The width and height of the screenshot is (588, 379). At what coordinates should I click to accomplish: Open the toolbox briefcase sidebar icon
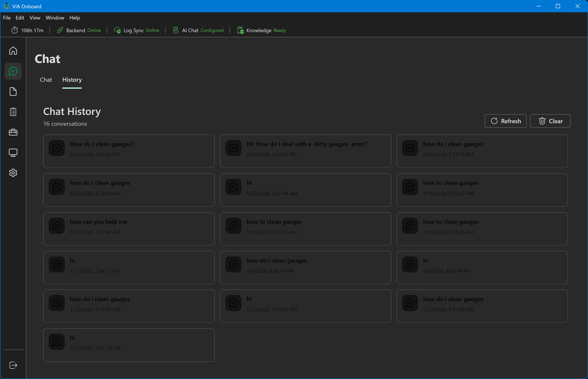[x=13, y=132]
